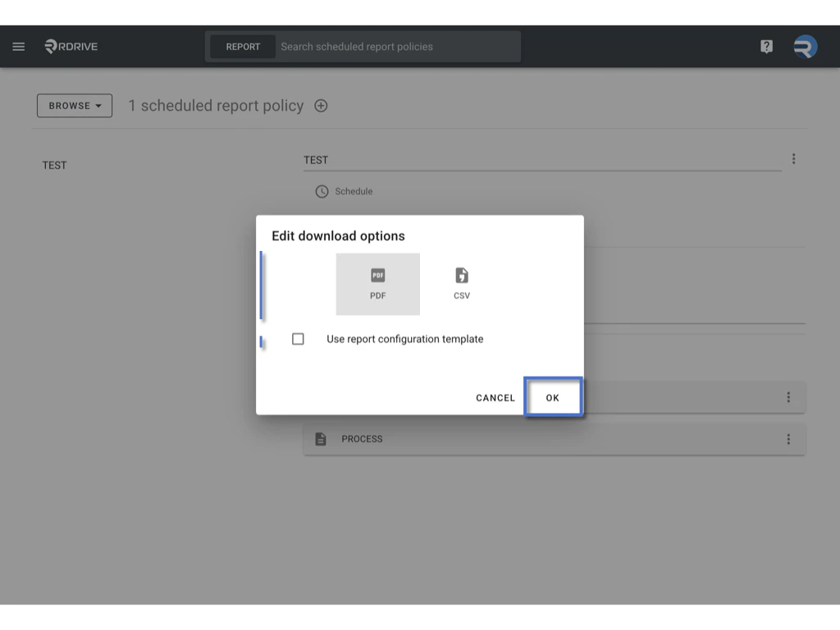Screen dimensions: 840x630
Task: Click the RDRIVE logo
Action: coord(71,46)
